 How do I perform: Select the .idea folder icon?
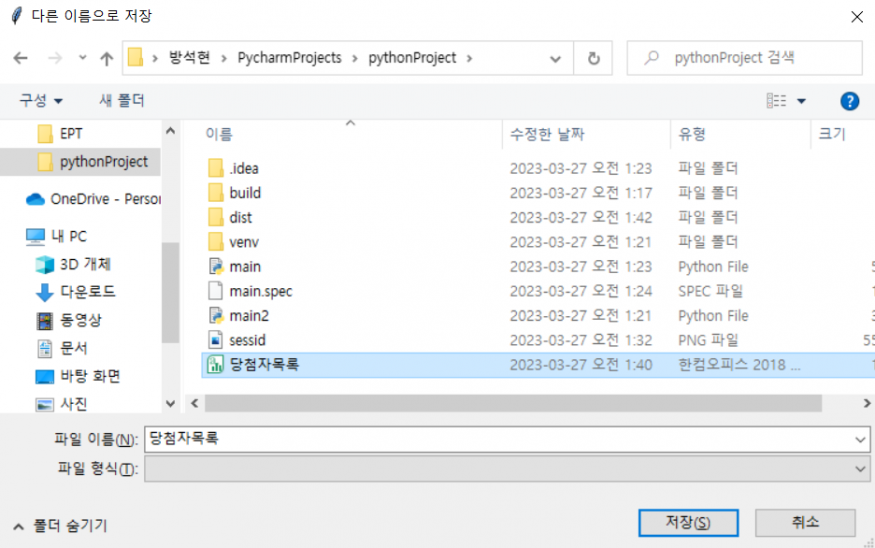(216, 168)
